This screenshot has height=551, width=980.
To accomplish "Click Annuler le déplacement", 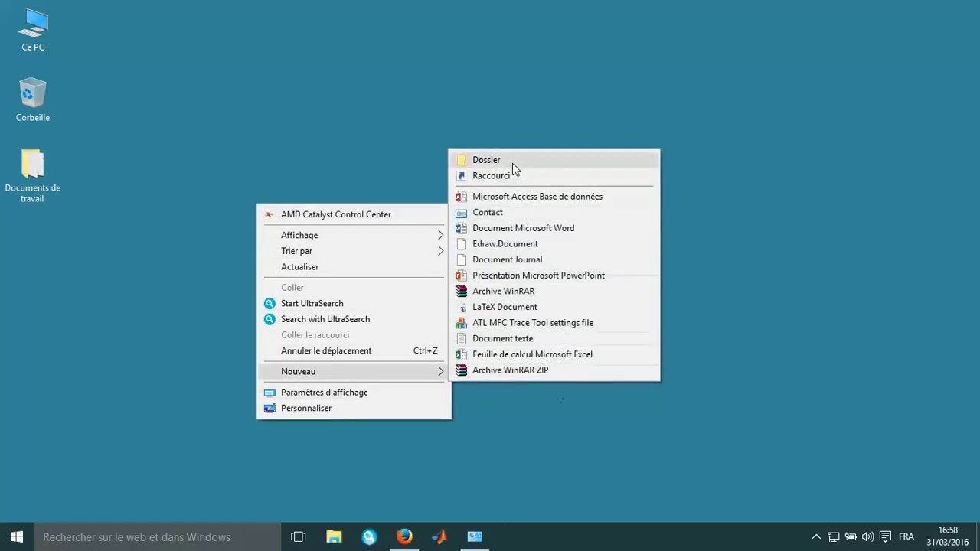I will click(x=354, y=350).
